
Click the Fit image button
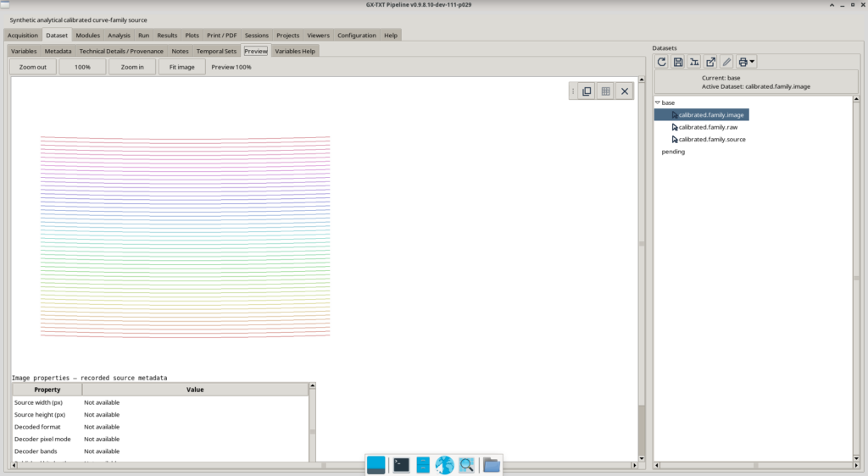(182, 67)
